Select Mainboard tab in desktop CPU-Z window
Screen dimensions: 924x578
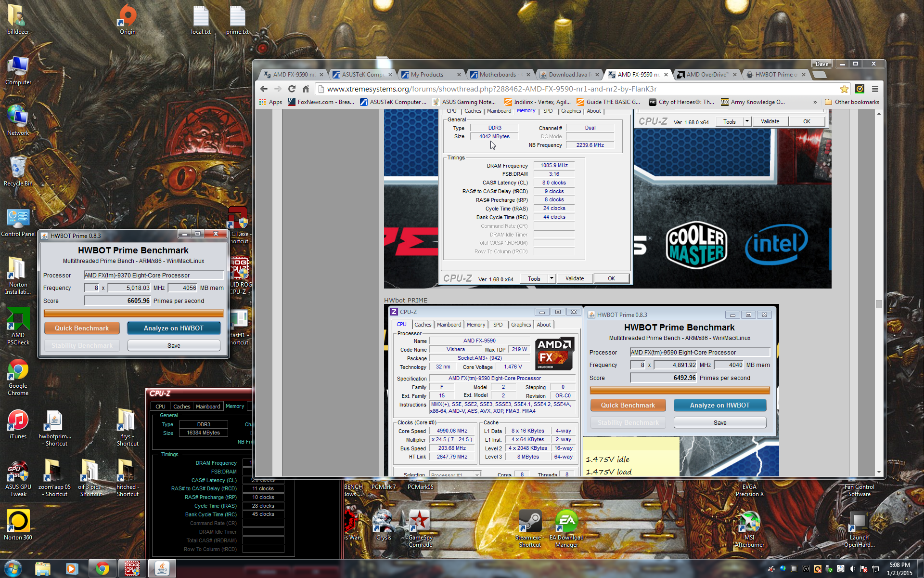[x=208, y=407]
